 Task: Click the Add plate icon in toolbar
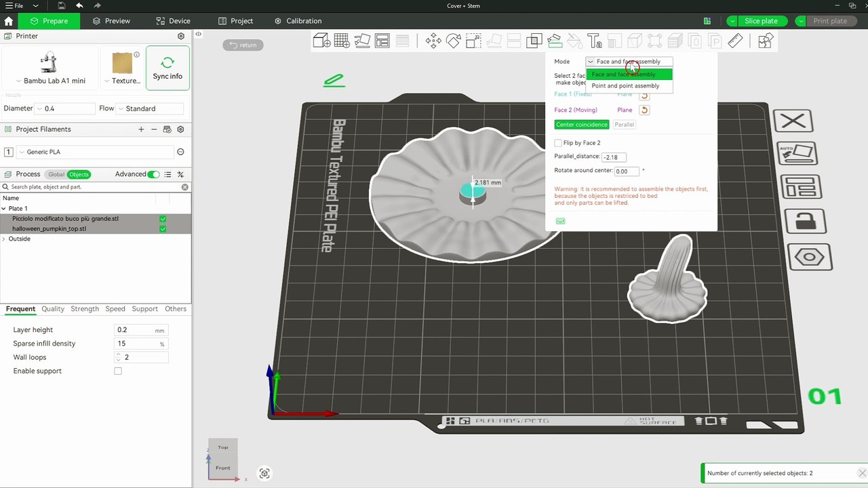[x=341, y=41]
